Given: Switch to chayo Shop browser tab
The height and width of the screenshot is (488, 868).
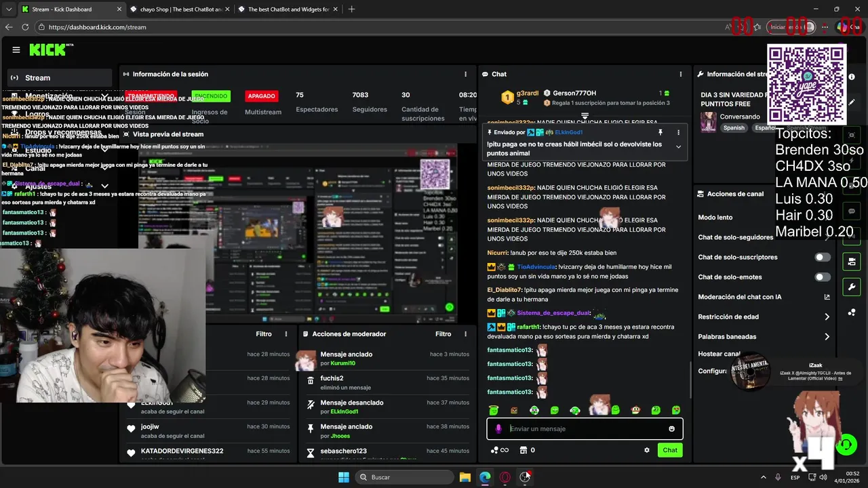Looking at the screenshot, I should point(178,9).
